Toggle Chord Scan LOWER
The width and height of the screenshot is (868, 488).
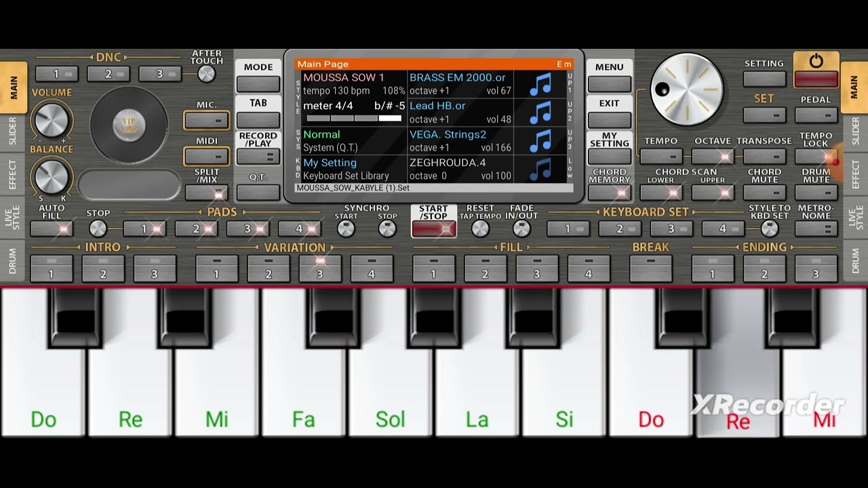661,192
